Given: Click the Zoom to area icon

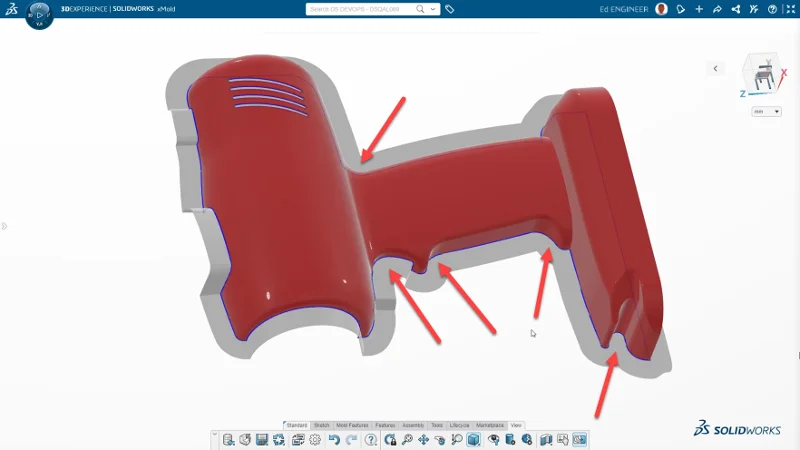Looking at the screenshot, I should [x=457, y=440].
